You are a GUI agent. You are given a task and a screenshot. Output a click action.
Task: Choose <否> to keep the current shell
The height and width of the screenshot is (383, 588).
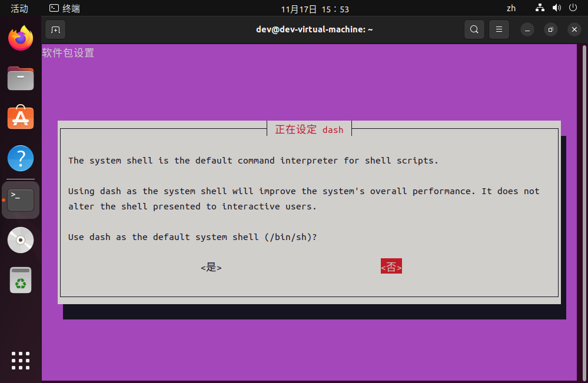tap(391, 266)
